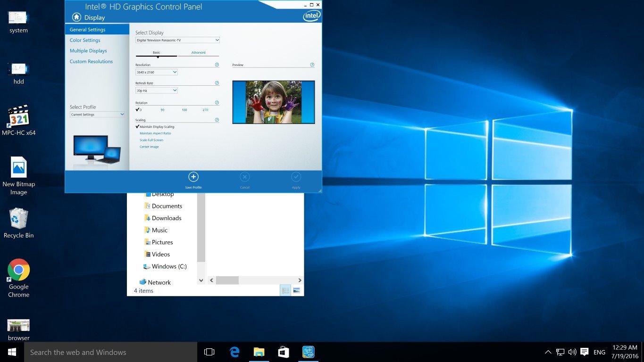Click the Save Profile plus icon
The image size is (644, 362).
click(x=193, y=177)
